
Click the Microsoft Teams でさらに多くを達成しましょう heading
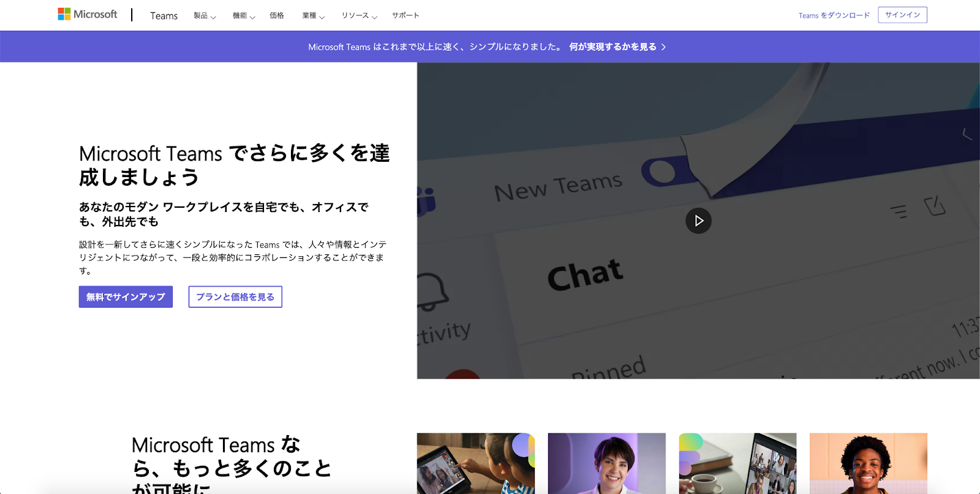(x=234, y=165)
